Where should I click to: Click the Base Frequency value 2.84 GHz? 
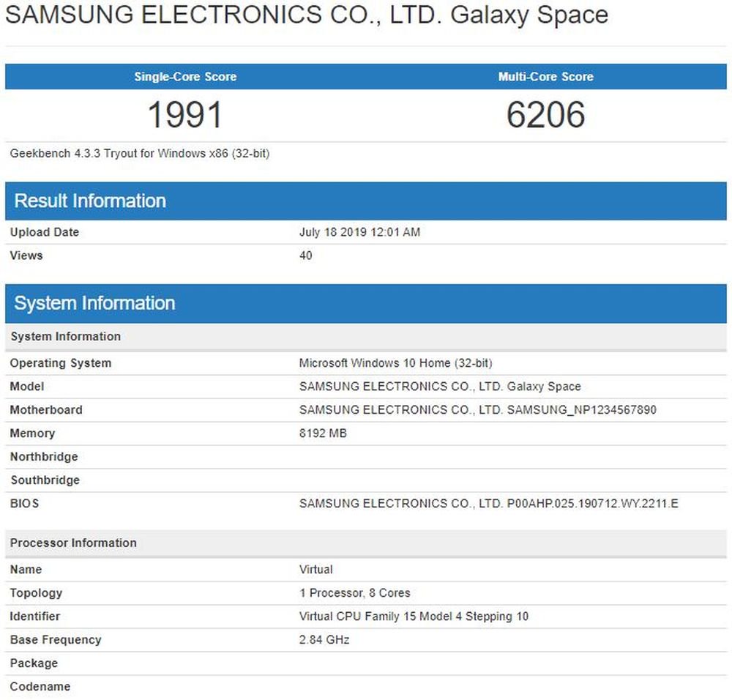coord(324,639)
